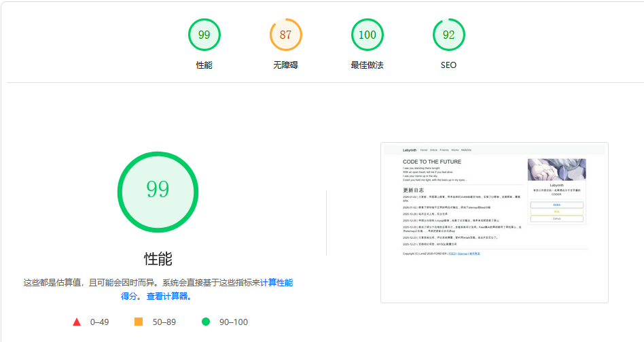The width and height of the screenshot is (644, 342).
Task: Click the 性能 score gauge showing 99 at top
Action: [x=204, y=35]
